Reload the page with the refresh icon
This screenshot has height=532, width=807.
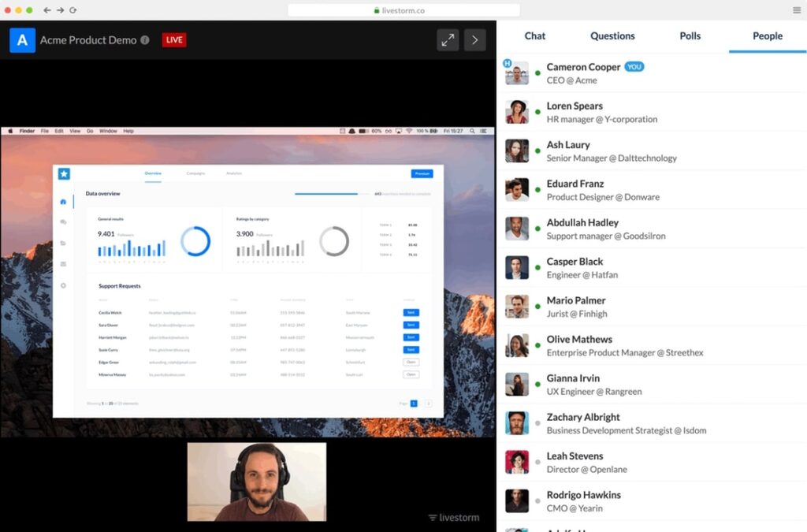[x=73, y=10]
